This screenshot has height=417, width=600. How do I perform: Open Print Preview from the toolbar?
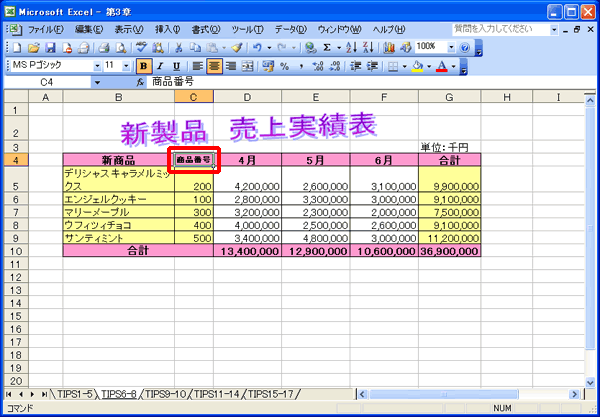click(x=121, y=47)
